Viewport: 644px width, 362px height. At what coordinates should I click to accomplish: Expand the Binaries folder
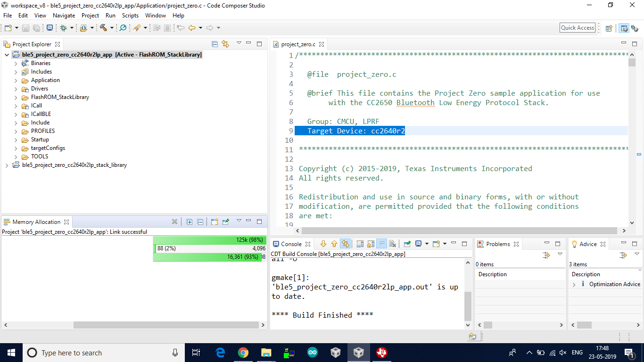click(16, 63)
